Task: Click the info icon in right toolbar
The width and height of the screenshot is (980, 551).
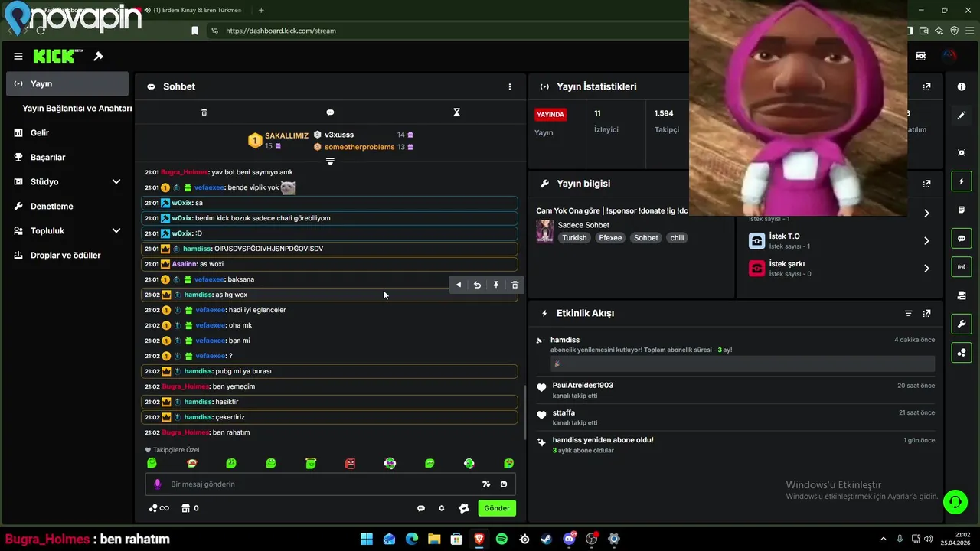Action: click(x=962, y=86)
